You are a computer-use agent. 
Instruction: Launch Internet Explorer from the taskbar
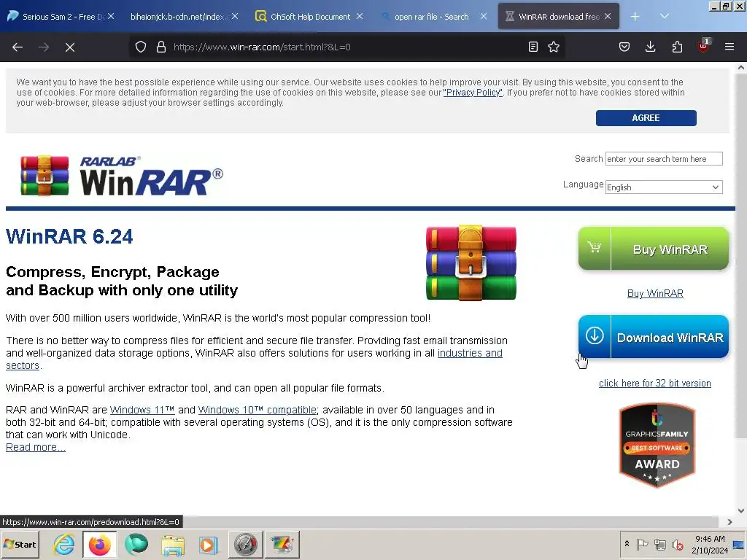pos(64,544)
